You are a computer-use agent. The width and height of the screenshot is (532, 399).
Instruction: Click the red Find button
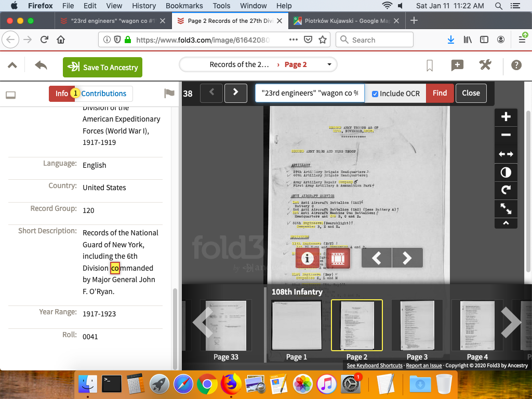tap(440, 93)
